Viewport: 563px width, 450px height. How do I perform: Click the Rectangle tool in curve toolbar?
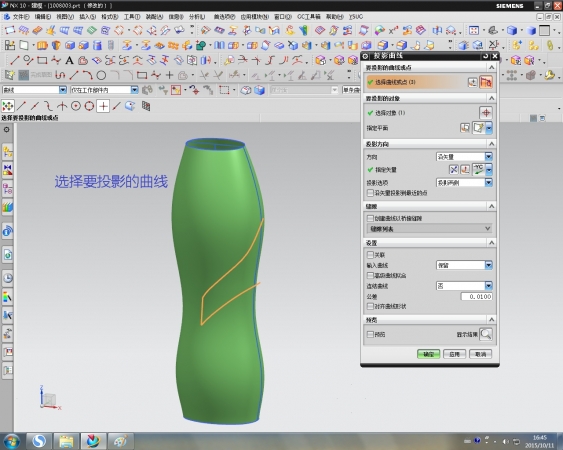click(42, 60)
